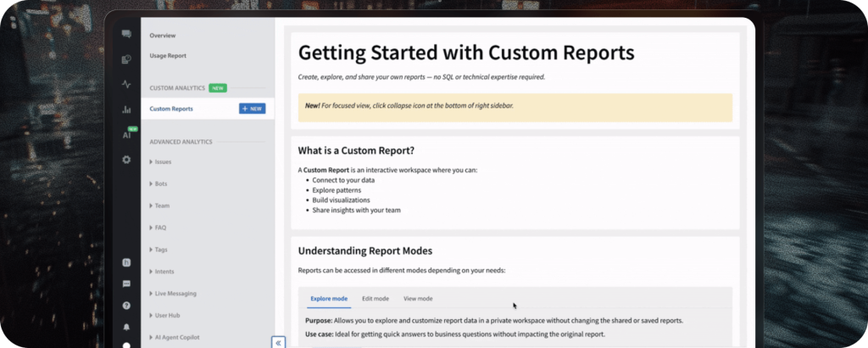This screenshot has height=348, width=868.
Task: Switch to the Explore mode tab
Action: pos(329,299)
